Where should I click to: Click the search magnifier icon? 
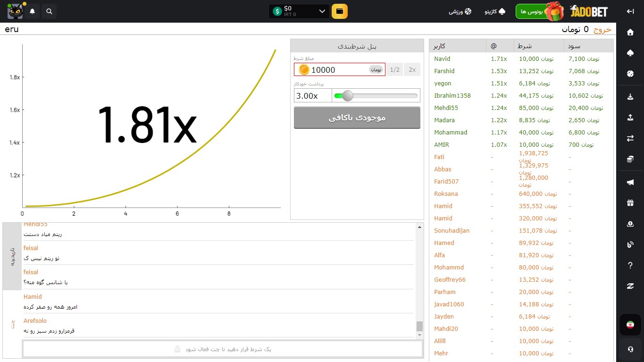(49, 11)
